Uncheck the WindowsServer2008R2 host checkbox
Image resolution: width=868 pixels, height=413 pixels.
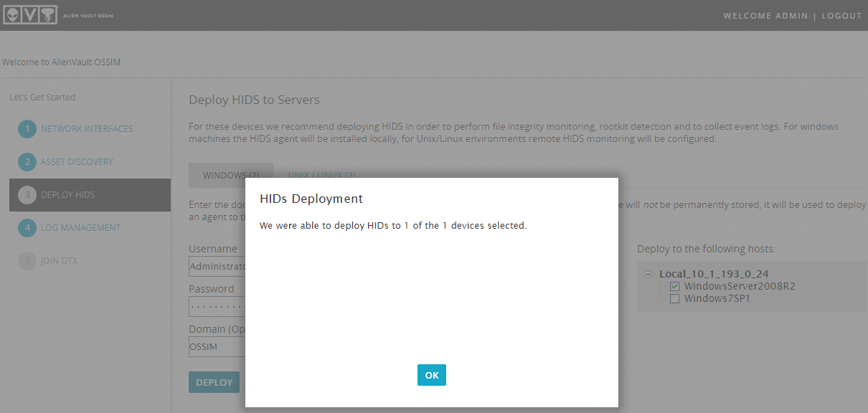coord(674,287)
